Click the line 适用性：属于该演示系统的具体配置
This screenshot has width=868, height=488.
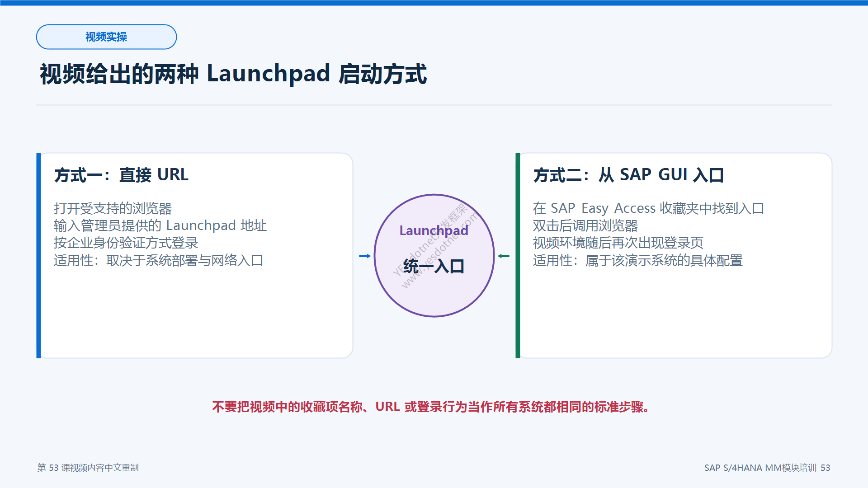coord(638,260)
